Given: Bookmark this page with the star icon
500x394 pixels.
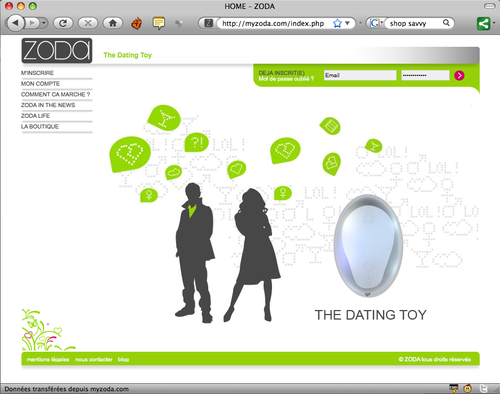Looking at the screenshot, I should [337, 23].
